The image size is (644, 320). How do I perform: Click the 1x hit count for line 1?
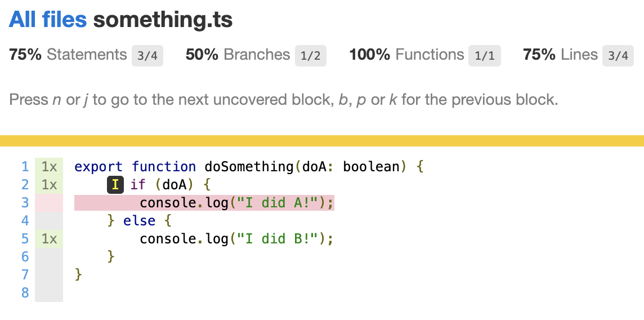(49, 167)
